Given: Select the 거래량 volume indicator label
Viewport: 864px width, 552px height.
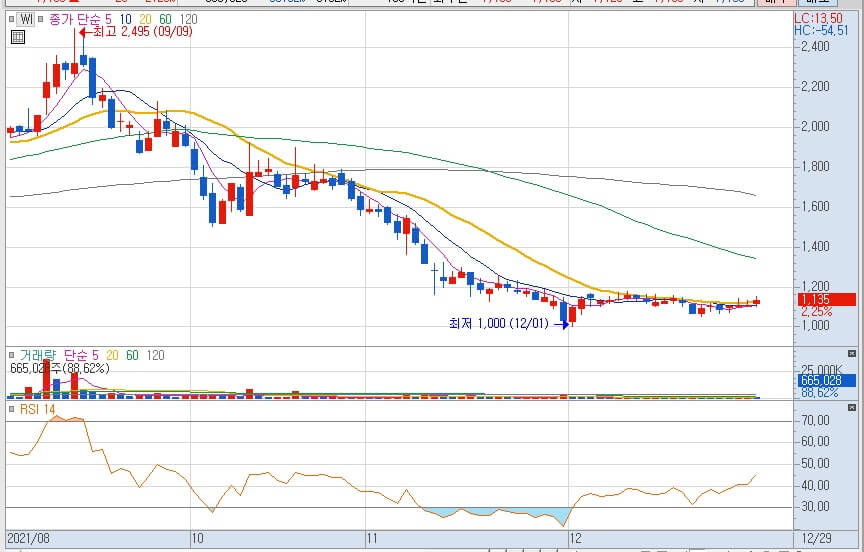Looking at the screenshot, I should pos(37,355).
